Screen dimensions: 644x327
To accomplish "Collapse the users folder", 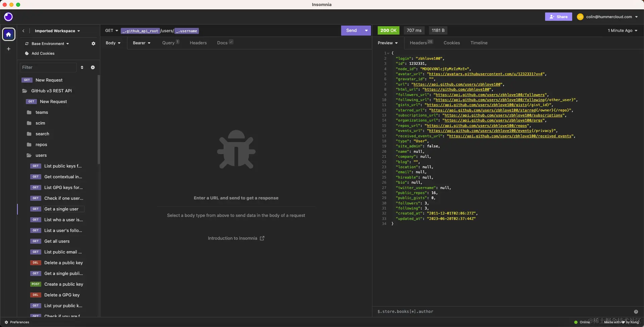I will (29, 155).
